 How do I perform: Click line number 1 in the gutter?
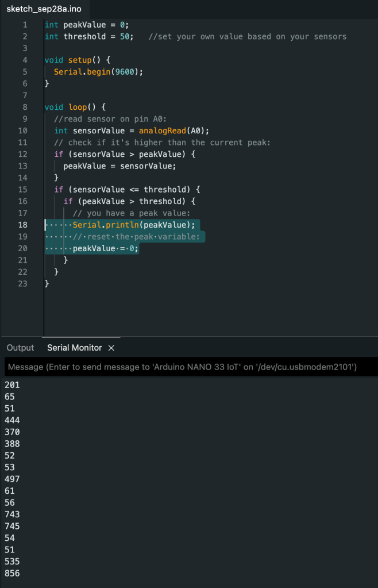pos(25,25)
